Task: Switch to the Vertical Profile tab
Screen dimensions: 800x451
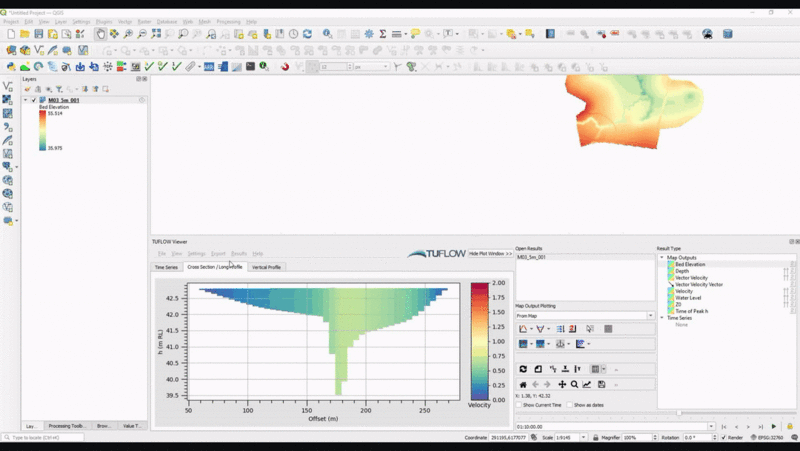Action: (x=266, y=267)
